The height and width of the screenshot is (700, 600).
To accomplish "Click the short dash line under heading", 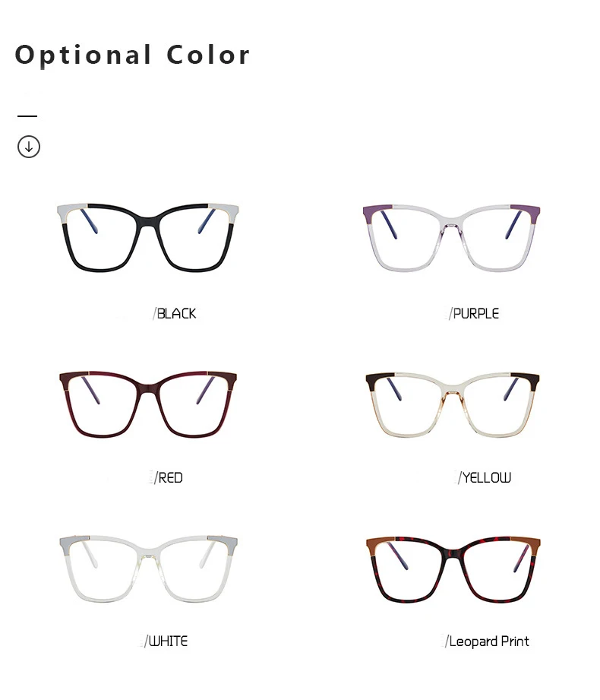I will [27, 116].
